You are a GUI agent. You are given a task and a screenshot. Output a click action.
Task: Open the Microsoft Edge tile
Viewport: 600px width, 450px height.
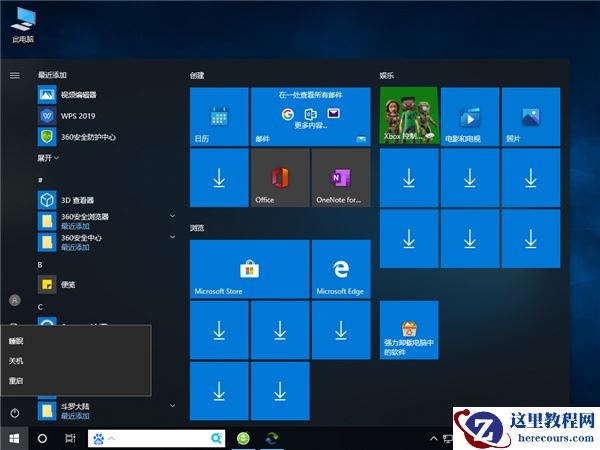[341, 269]
